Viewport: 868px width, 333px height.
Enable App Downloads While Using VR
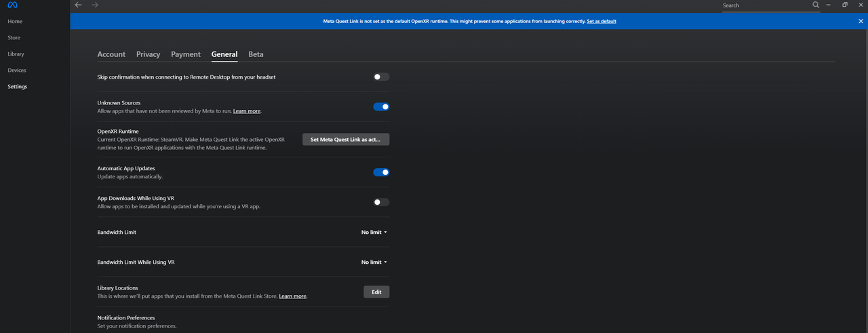coord(381,202)
